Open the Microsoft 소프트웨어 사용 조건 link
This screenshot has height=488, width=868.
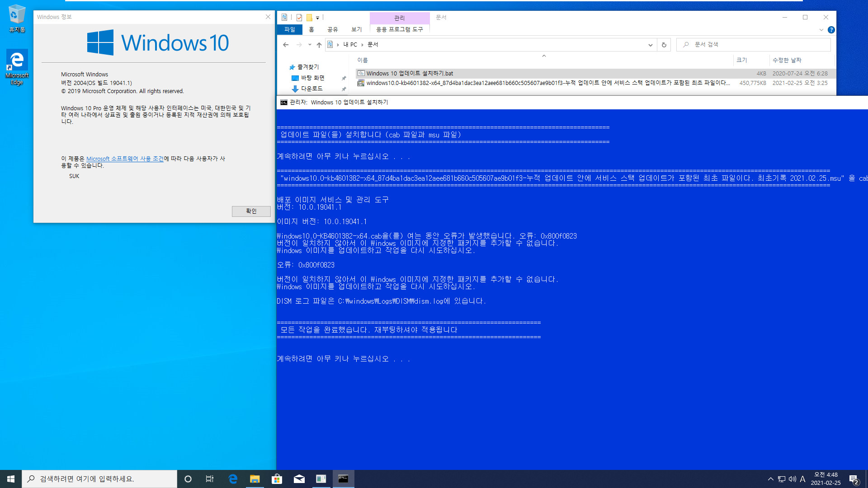[125, 159]
